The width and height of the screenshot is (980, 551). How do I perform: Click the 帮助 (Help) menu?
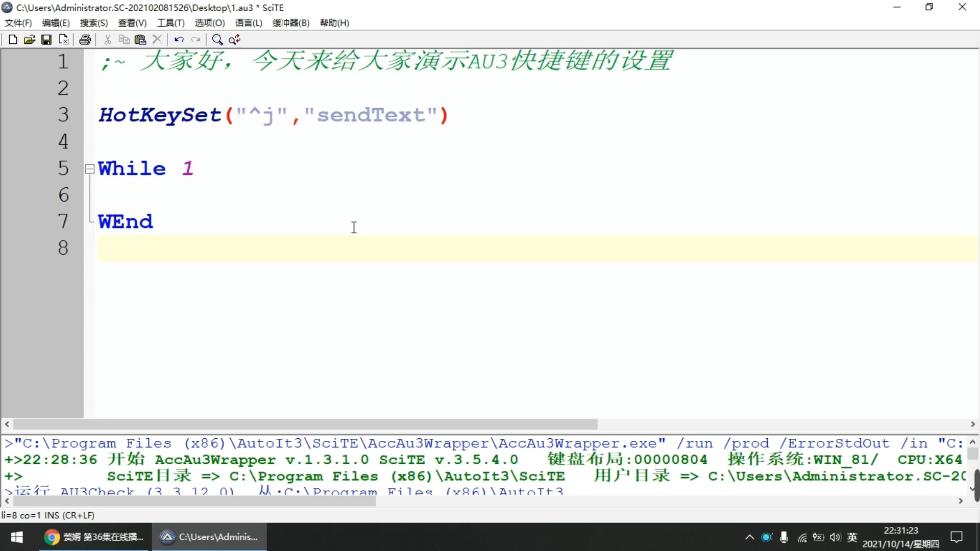point(333,22)
